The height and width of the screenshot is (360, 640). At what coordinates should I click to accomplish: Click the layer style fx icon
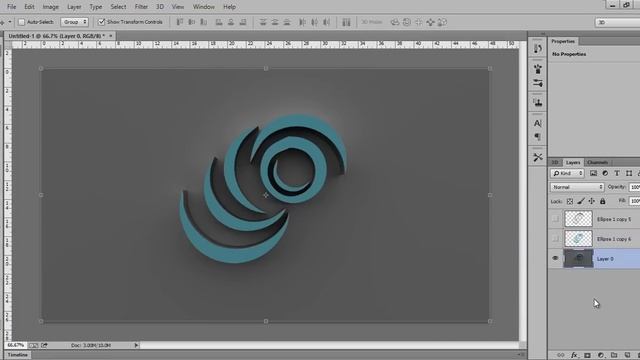tap(574, 355)
